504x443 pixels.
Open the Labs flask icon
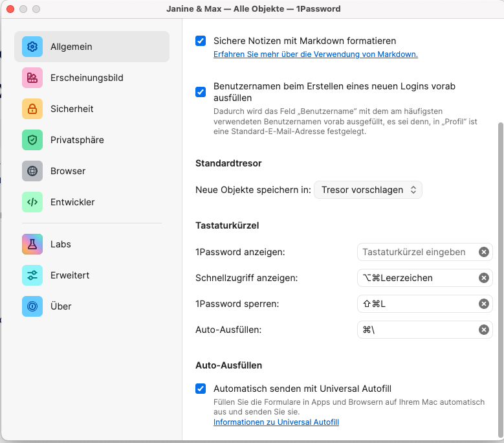pyautogui.click(x=32, y=244)
